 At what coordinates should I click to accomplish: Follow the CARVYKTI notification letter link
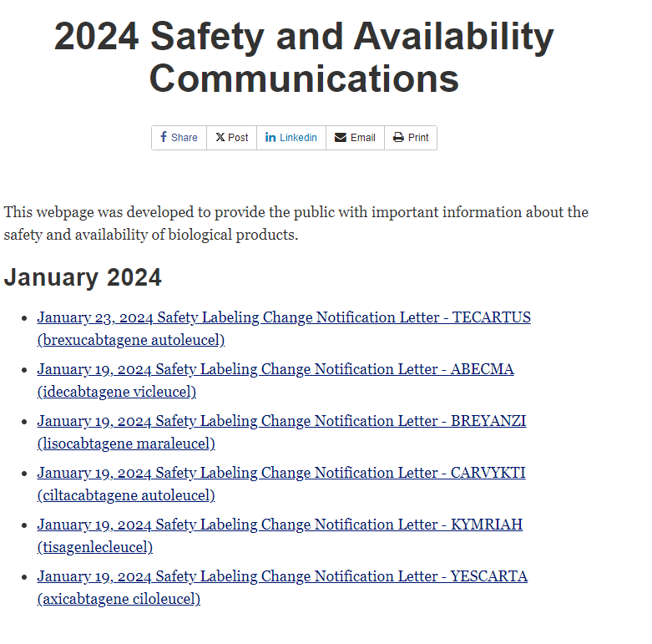[281, 473]
